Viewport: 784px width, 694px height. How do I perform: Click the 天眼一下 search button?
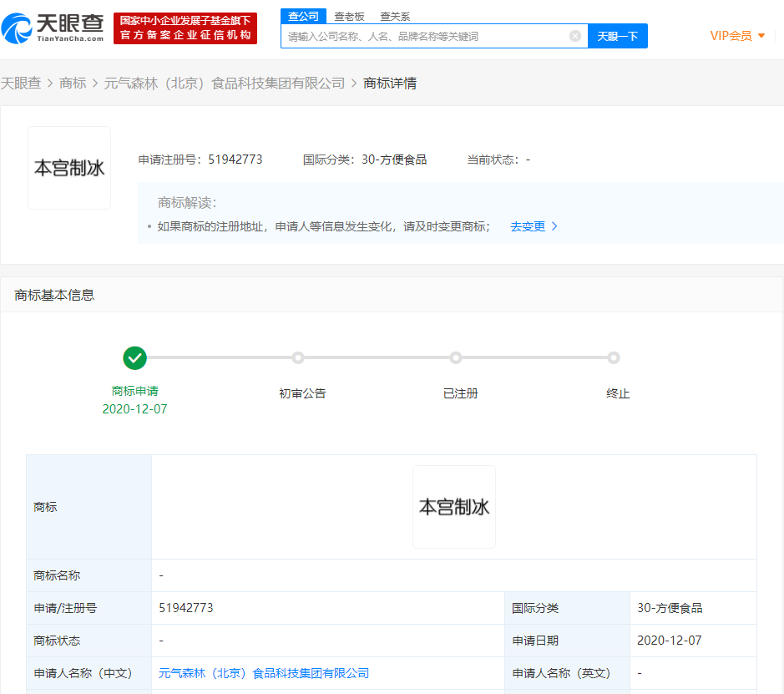click(618, 36)
